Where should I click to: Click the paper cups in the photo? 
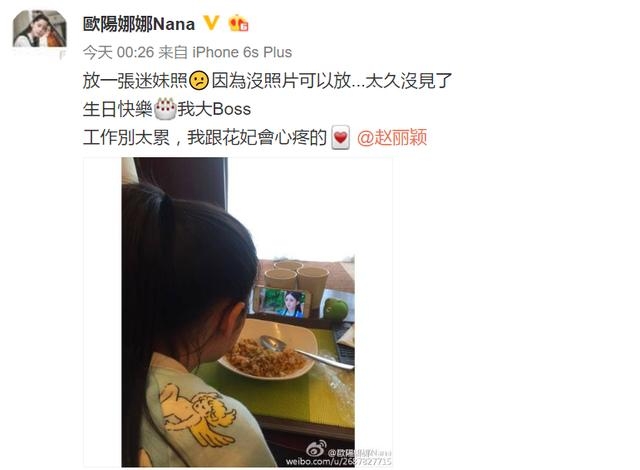click(x=296, y=278)
